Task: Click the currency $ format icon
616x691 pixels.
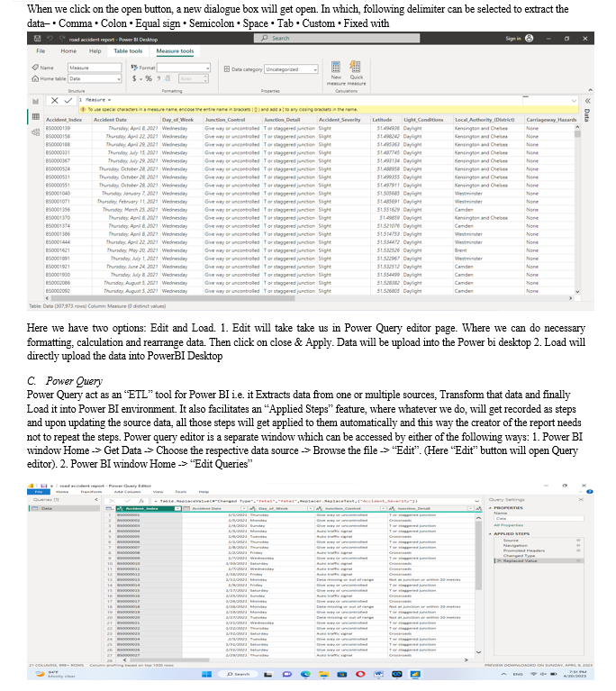Action: [x=134, y=78]
